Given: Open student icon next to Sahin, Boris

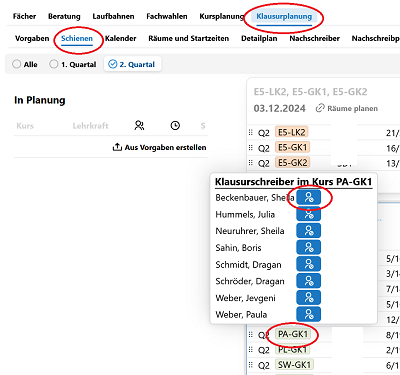Looking at the screenshot, I should (308, 248).
